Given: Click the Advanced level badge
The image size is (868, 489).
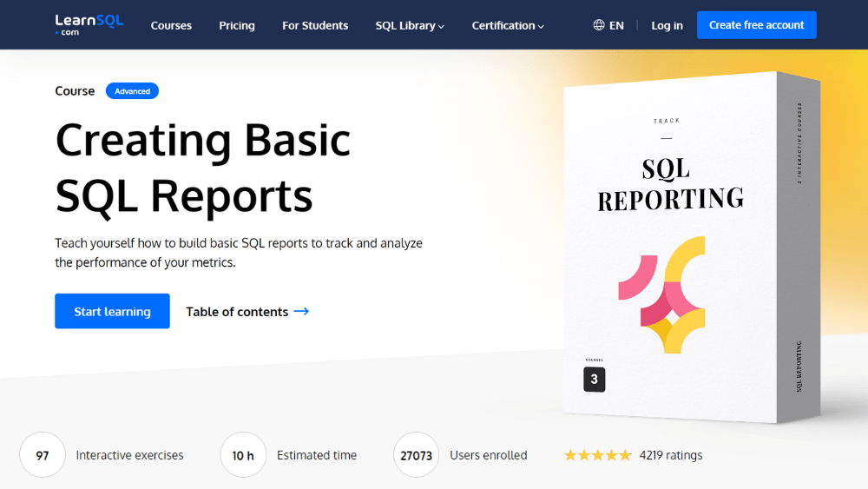Looking at the screenshot, I should [x=132, y=91].
